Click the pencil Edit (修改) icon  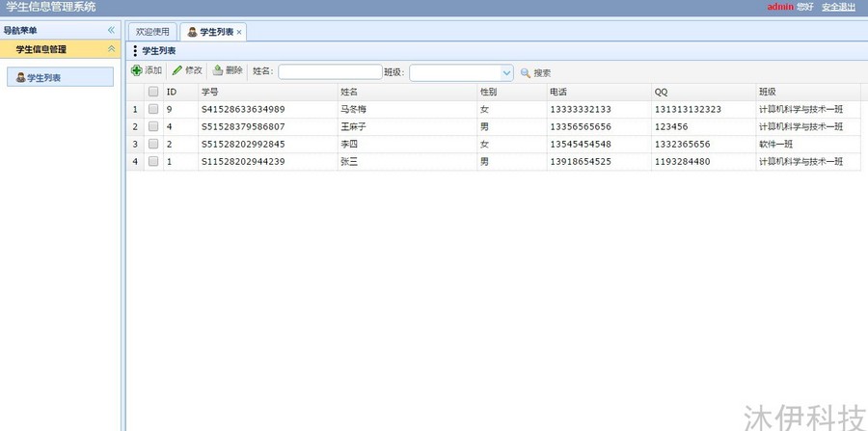pos(177,70)
